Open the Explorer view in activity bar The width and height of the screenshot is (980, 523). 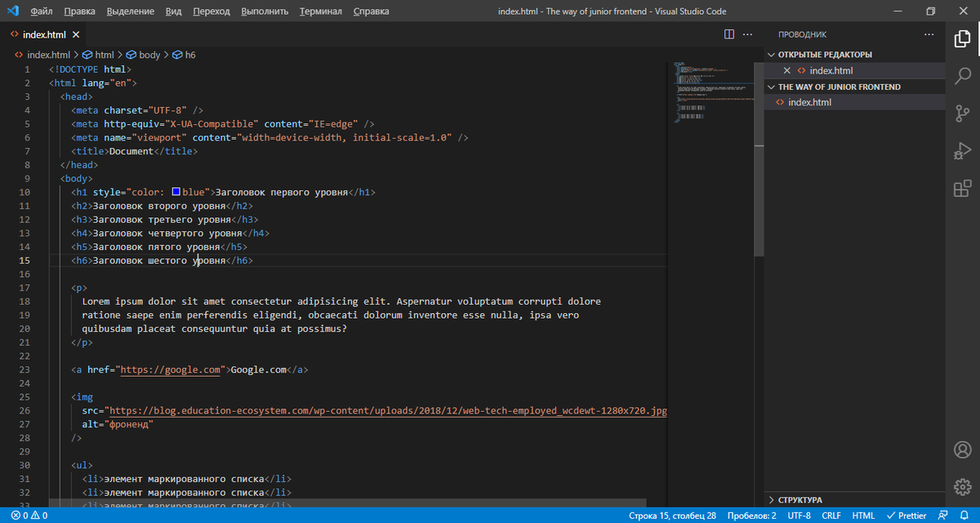962,38
